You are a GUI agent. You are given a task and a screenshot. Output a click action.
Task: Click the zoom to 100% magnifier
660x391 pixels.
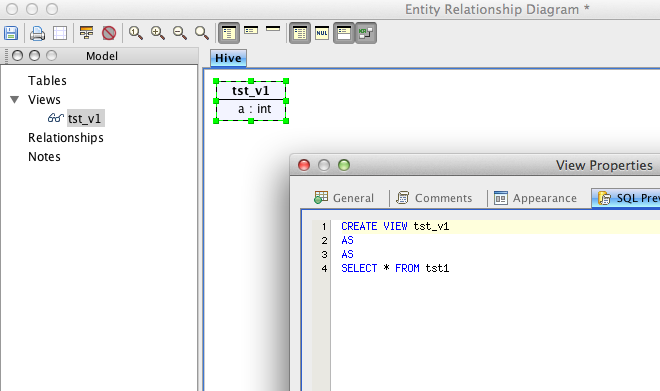click(x=136, y=33)
